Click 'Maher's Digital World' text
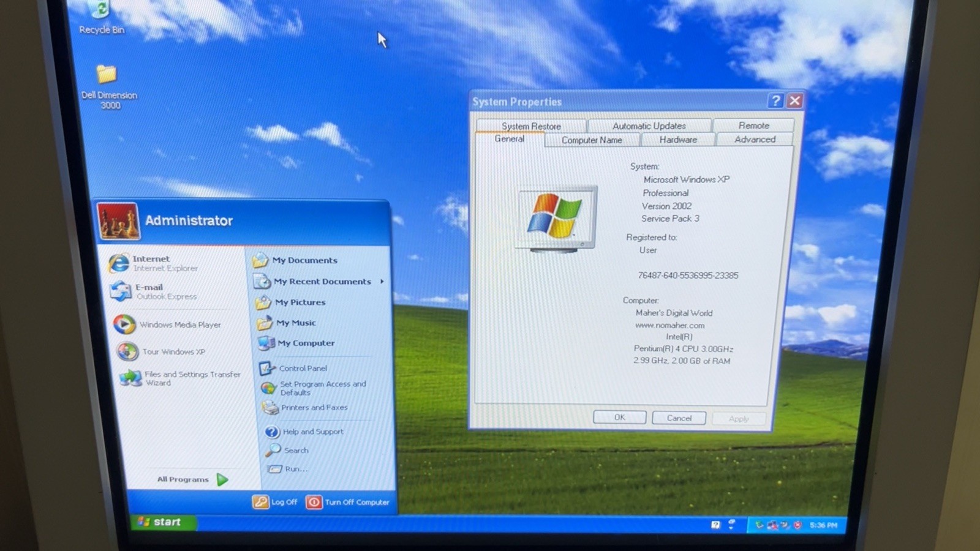 coord(674,312)
